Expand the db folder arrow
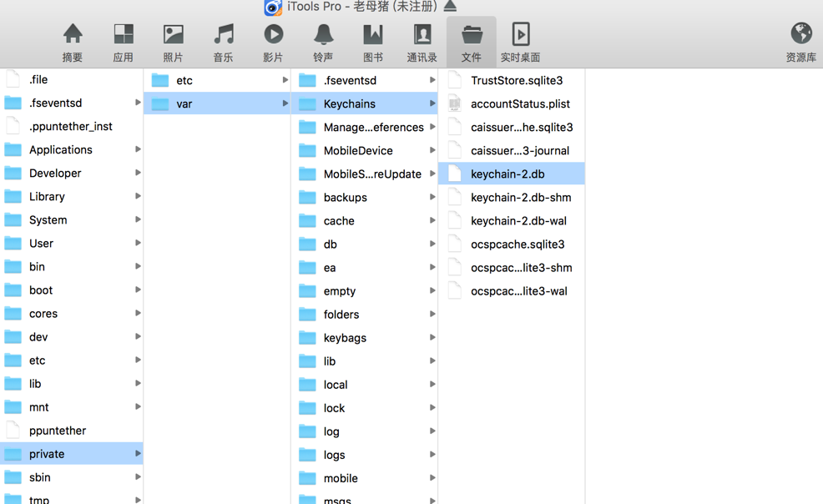The width and height of the screenshot is (823, 504). click(x=432, y=244)
